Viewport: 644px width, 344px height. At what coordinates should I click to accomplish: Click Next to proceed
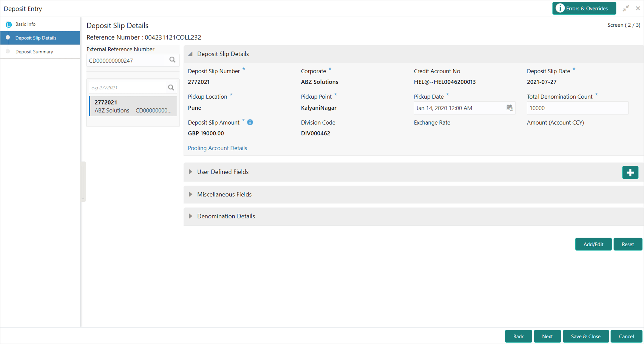coord(547,336)
